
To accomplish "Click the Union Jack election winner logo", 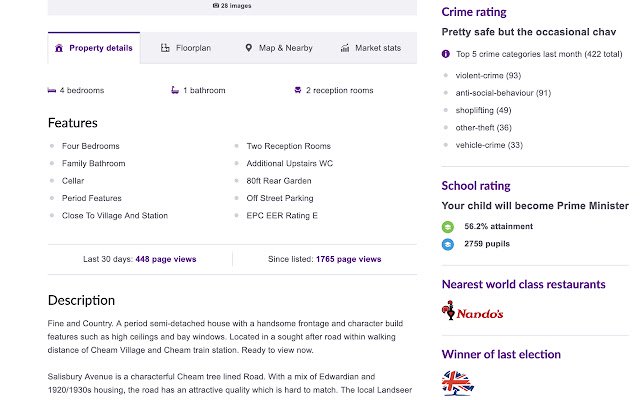I will [458, 383].
